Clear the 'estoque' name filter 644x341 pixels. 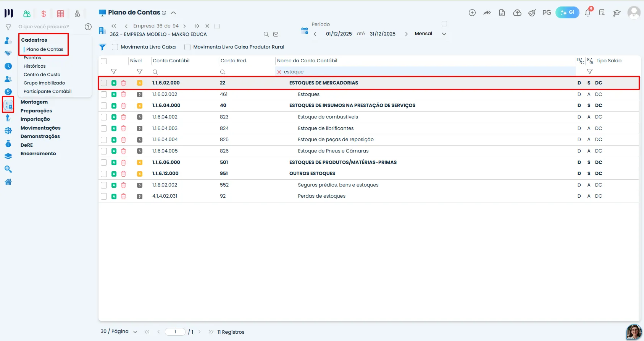click(x=279, y=72)
